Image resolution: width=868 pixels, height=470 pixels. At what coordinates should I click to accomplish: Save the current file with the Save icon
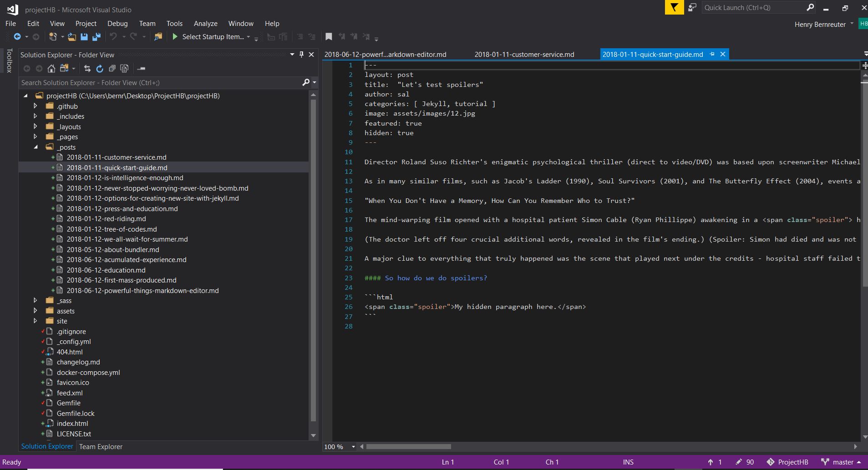84,37
